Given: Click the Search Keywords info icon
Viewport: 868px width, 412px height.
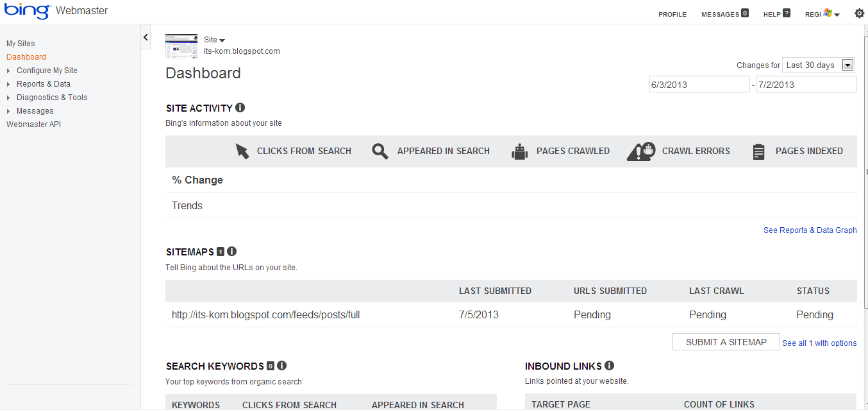Looking at the screenshot, I should [281, 366].
